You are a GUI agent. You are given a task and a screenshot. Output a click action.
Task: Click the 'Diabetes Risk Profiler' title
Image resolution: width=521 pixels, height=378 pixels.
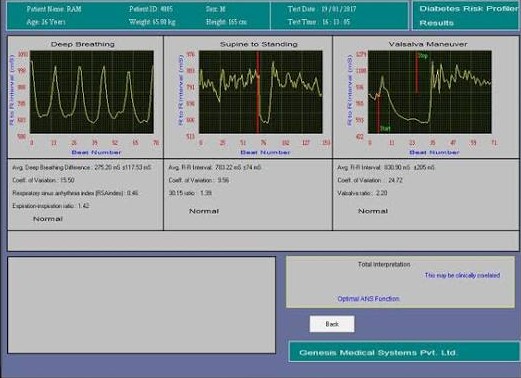tap(468, 9)
